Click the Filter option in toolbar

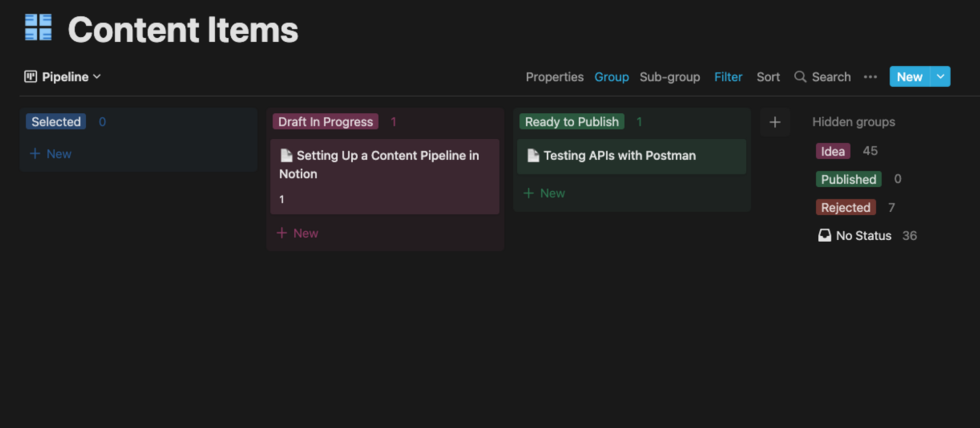(728, 77)
